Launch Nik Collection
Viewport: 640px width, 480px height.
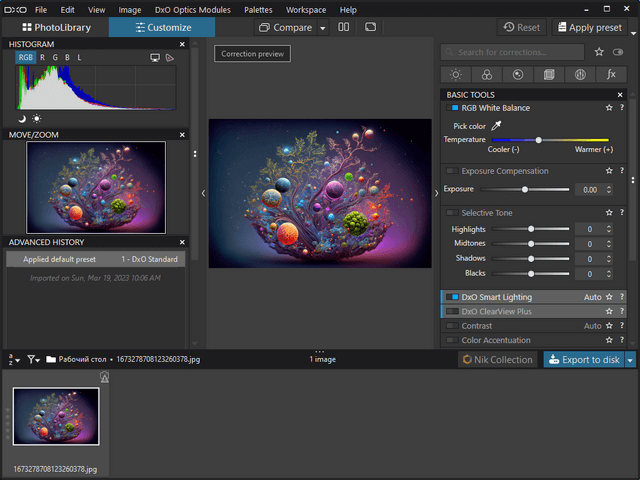pyautogui.click(x=498, y=360)
